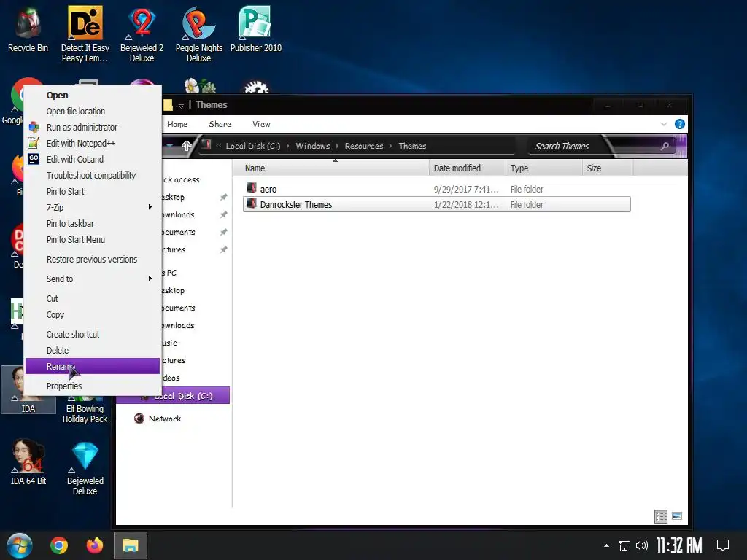Choose Edit with GoLand

[x=93, y=160]
